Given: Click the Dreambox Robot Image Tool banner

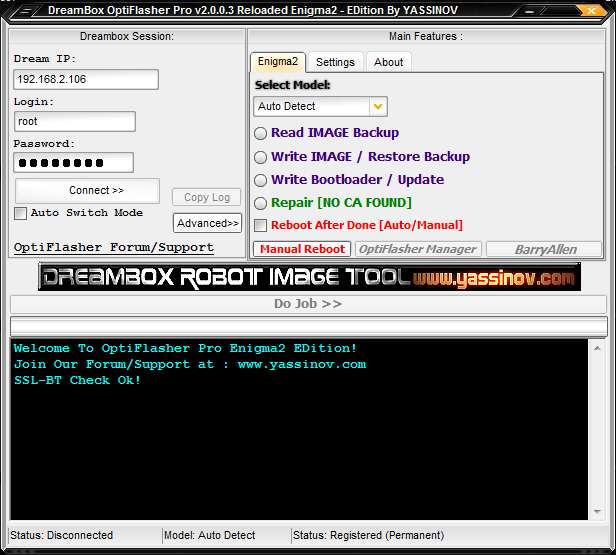Looking at the screenshot, I should tap(310, 277).
